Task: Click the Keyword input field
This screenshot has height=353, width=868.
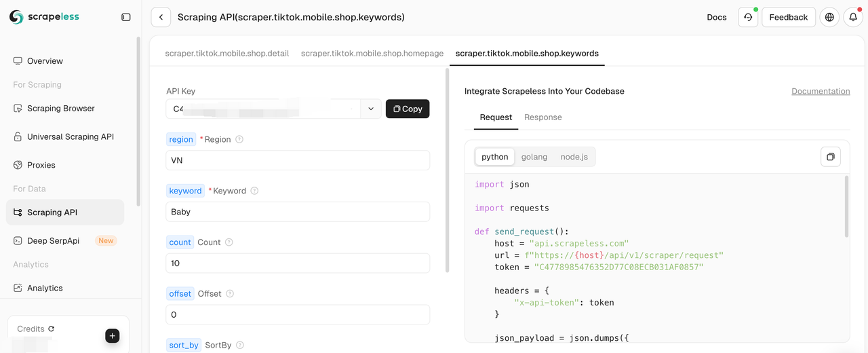Action: (298, 212)
